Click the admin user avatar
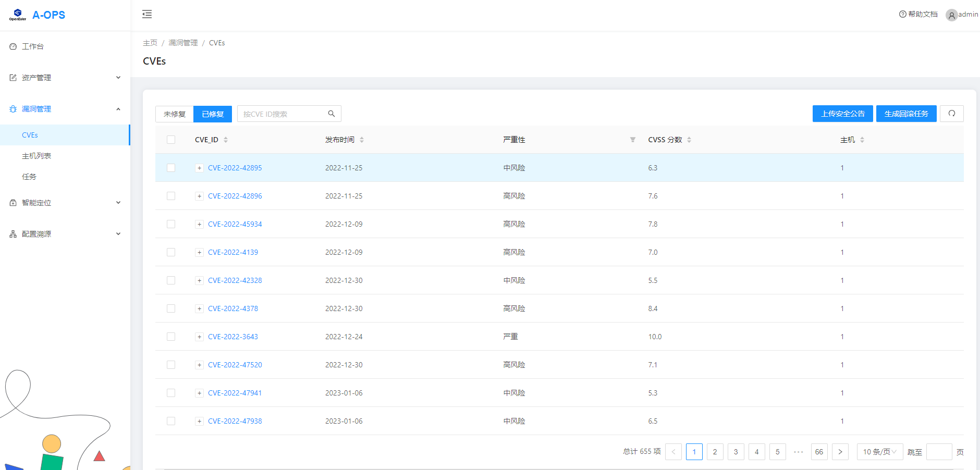 point(951,15)
